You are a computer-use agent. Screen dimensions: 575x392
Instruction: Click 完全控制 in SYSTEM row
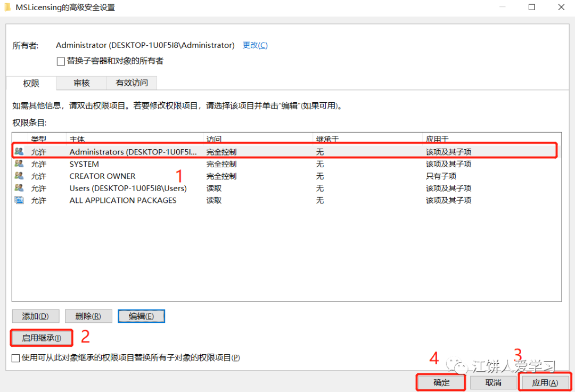(x=221, y=164)
